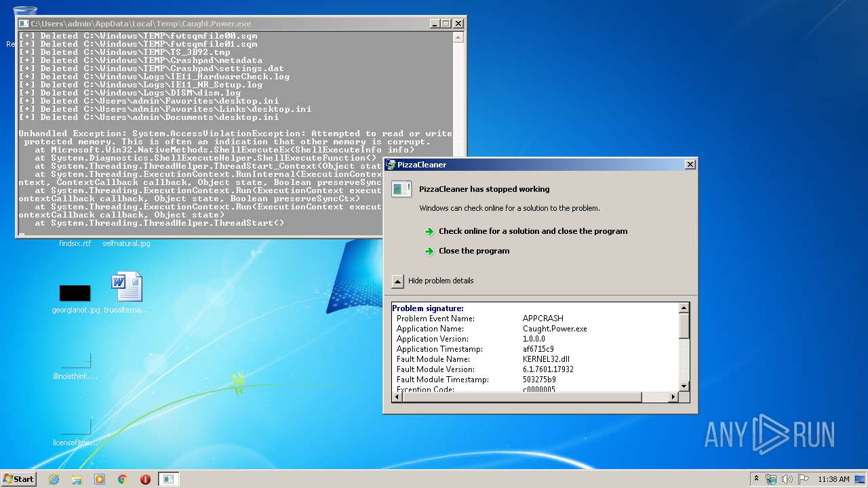Show hidden system tray icons
This screenshot has width=868, height=488.
(756, 479)
